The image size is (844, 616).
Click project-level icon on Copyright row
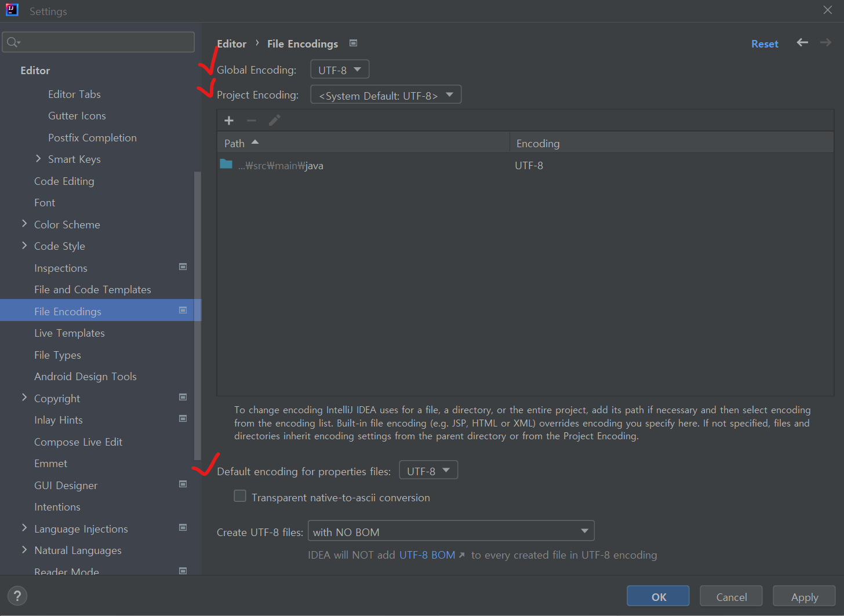183,397
